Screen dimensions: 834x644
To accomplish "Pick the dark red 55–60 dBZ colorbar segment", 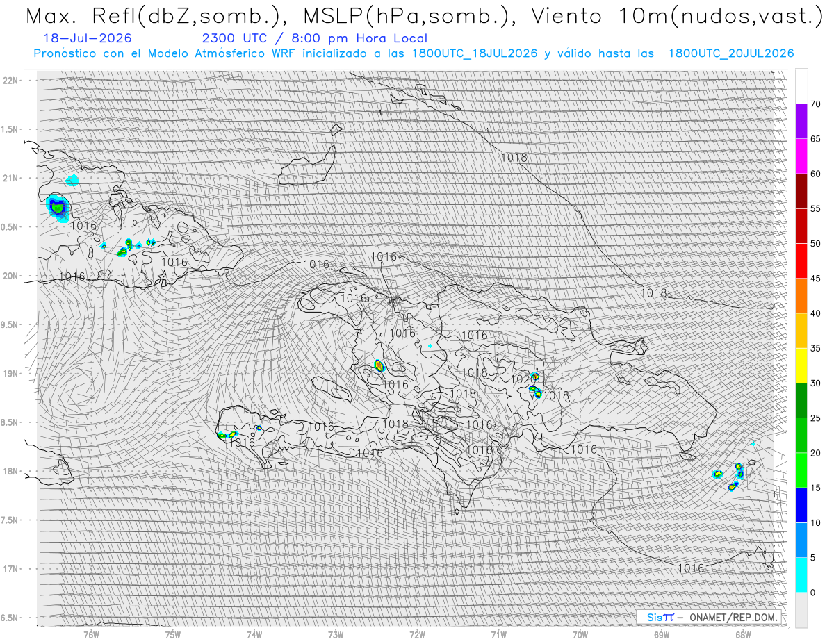I will point(801,191).
